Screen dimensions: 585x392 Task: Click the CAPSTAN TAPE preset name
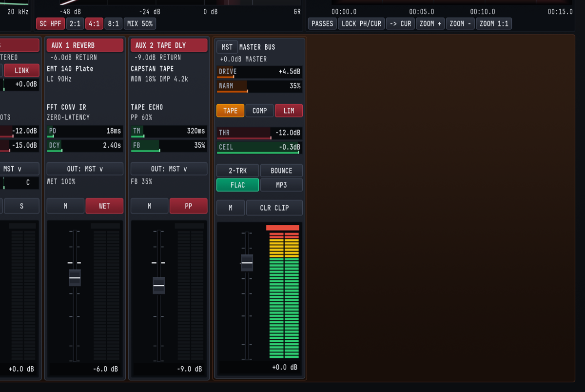[152, 69]
